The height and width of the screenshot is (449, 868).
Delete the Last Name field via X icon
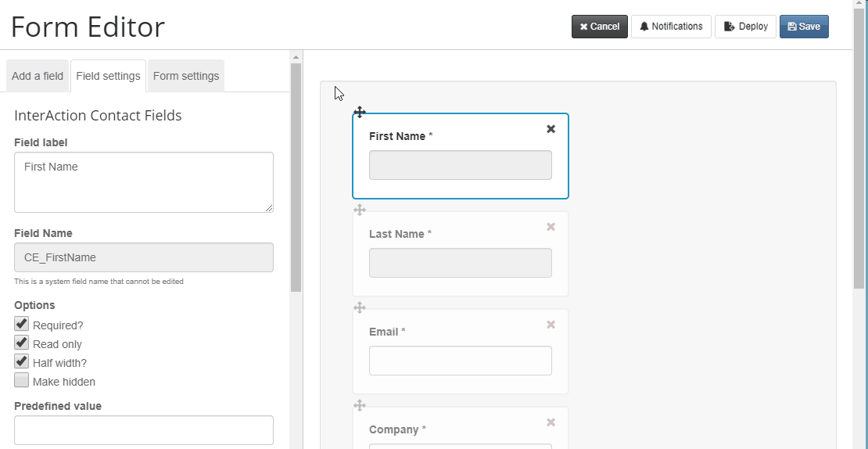click(x=551, y=227)
